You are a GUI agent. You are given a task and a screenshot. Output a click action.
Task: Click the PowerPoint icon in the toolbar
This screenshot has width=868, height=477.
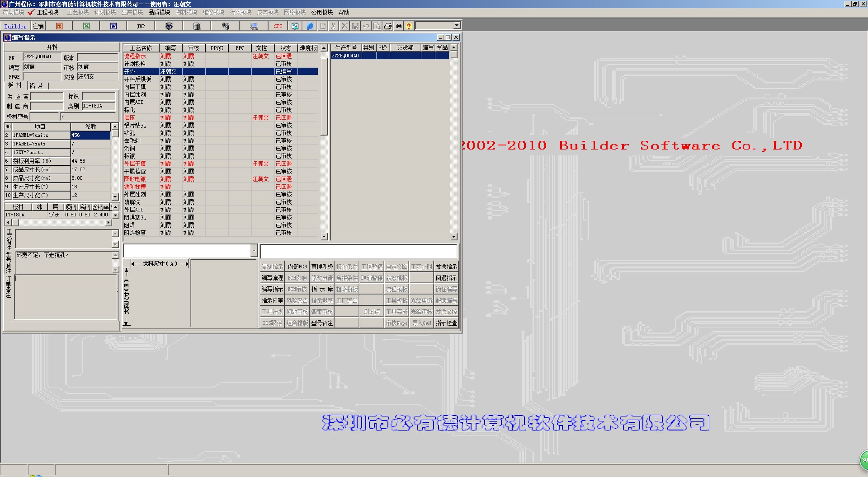(59, 26)
